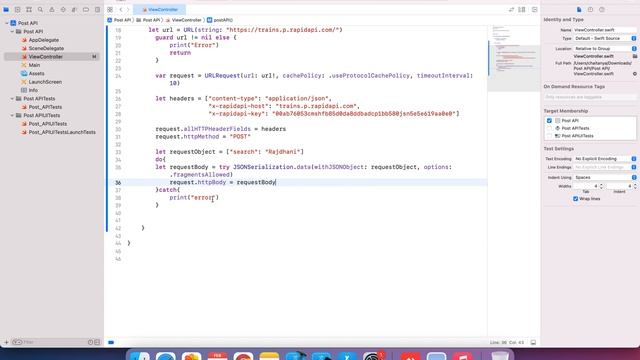
Task: Collapse the Post API project root
Action: [x=7, y=23]
